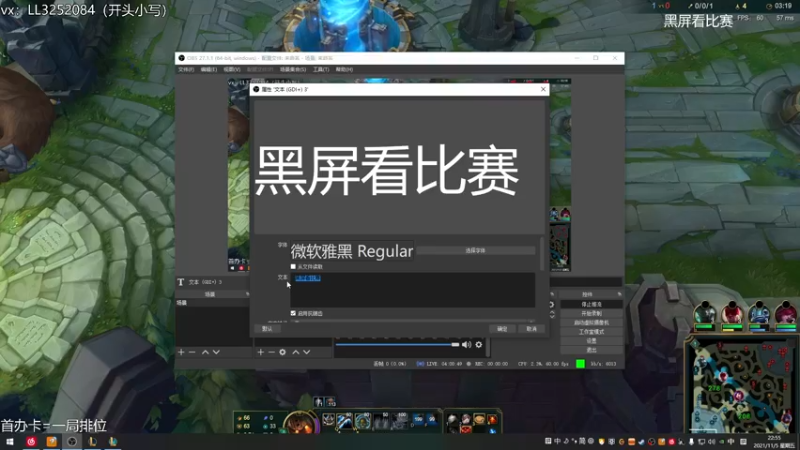Viewport: 800px width, 450px height.
Task: Mute audio with the speaker icon
Action: pos(466,345)
